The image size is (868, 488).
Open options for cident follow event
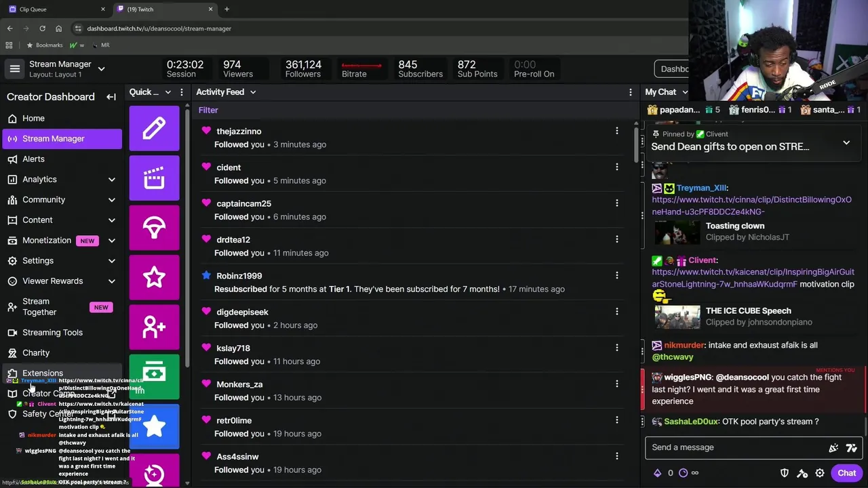coord(616,167)
